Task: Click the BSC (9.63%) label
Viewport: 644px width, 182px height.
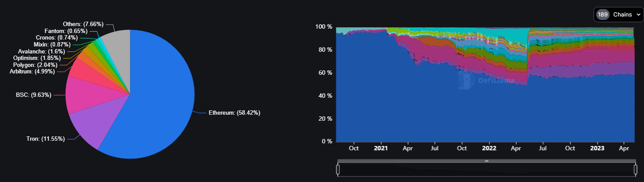Action: point(33,95)
